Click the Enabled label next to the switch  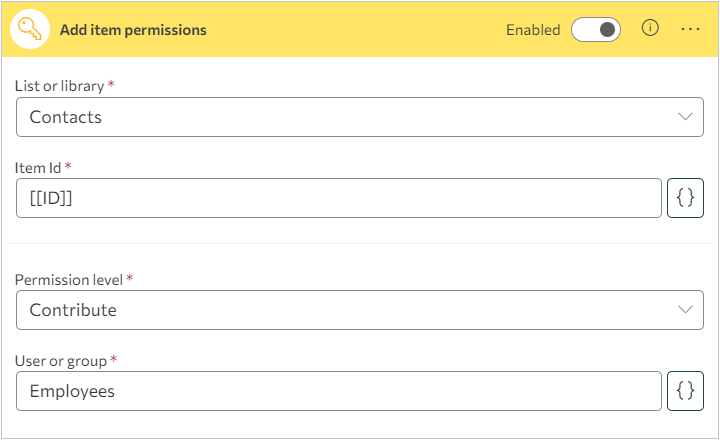pyautogui.click(x=533, y=30)
